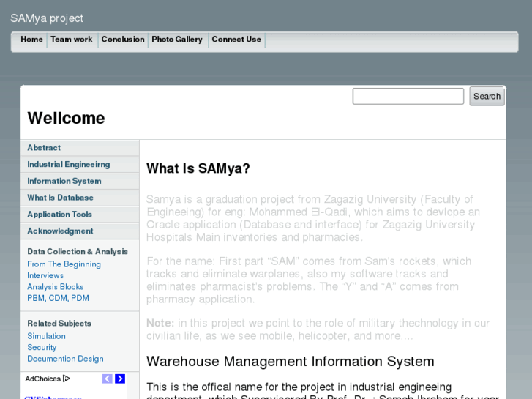Screen dimensions: 532x399
Task: Select Connect Use in the navigation bar
Action: [x=236, y=40]
